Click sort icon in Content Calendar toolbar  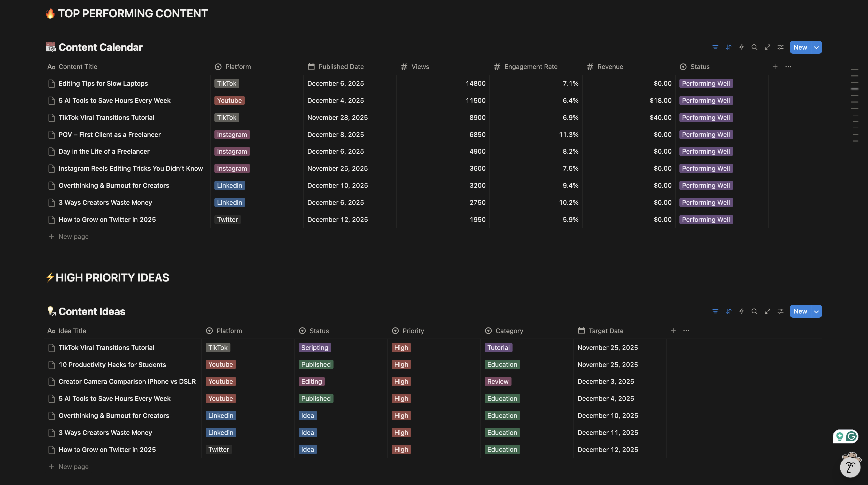click(x=728, y=47)
